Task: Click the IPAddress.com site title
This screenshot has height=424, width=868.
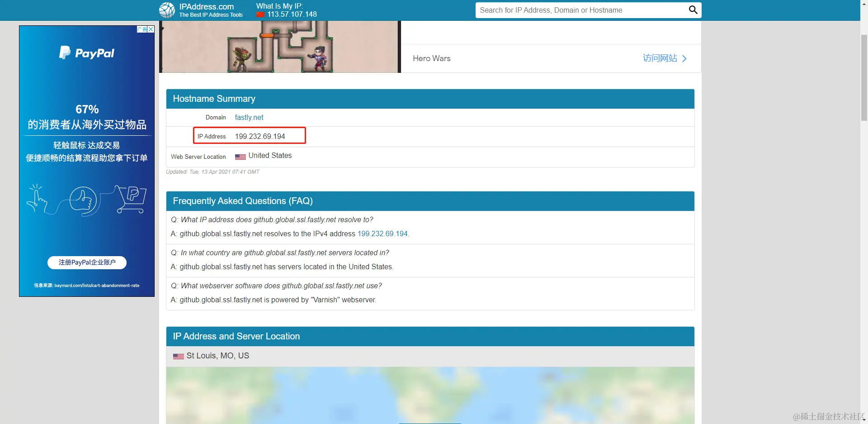Action: tap(207, 7)
